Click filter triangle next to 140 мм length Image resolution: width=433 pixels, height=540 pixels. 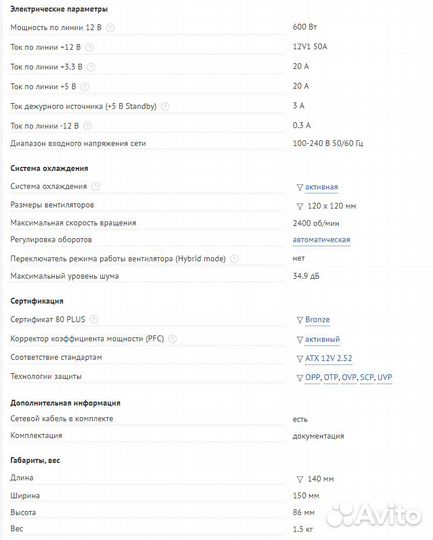point(300,479)
